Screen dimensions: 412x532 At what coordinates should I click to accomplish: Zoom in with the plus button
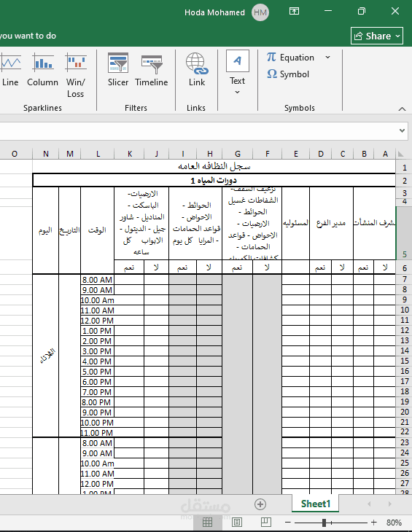(x=373, y=523)
